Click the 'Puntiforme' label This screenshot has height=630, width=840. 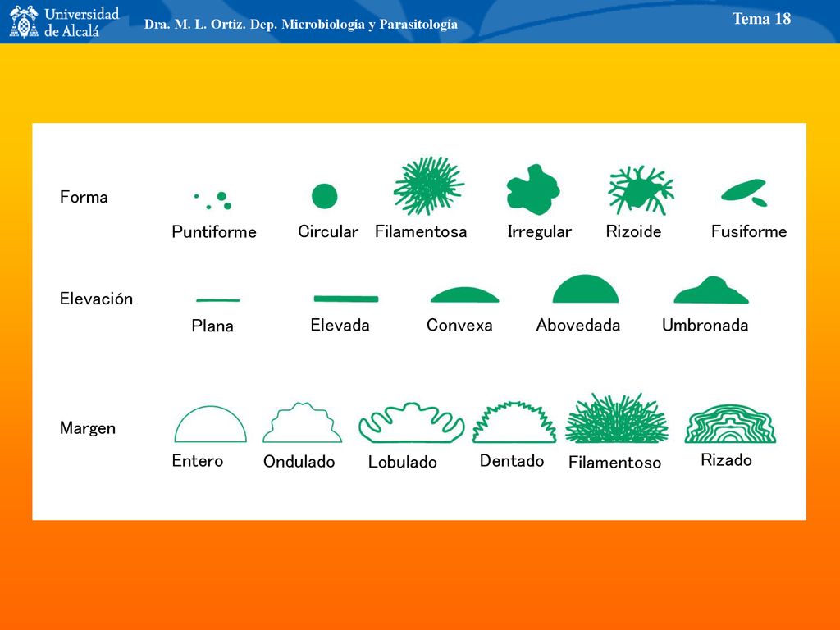point(214,232)
